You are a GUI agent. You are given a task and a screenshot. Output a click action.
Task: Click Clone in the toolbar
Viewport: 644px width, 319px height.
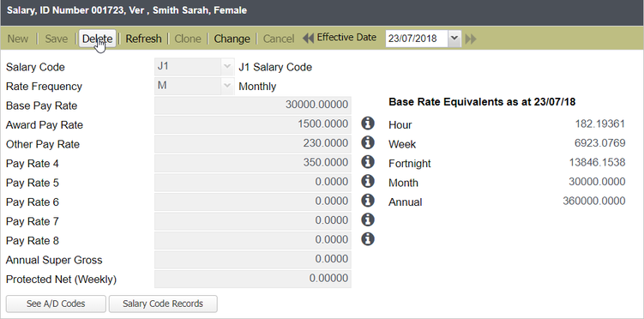188,39
